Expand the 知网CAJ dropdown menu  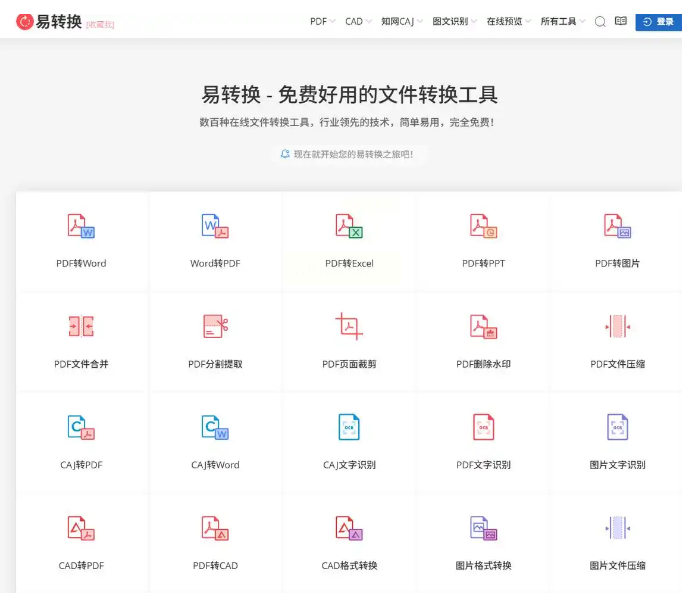[401, 21]
